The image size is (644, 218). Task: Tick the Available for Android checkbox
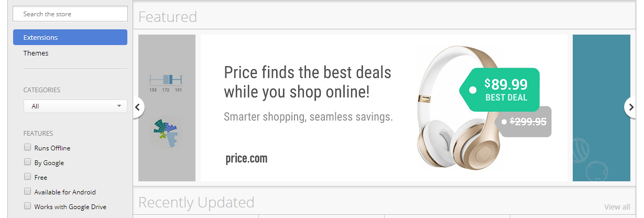(x=27, y=192)
